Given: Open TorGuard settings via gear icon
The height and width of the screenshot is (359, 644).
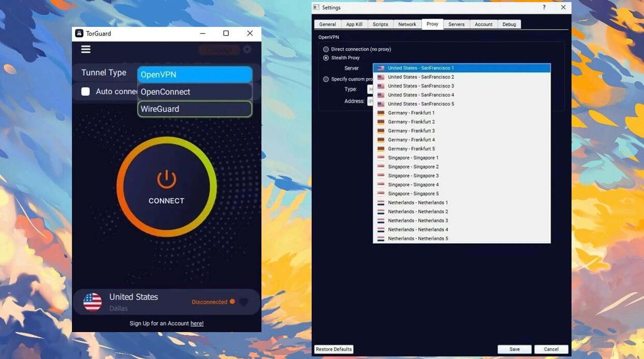Looking at the screenshot, I should click(247, 49).
